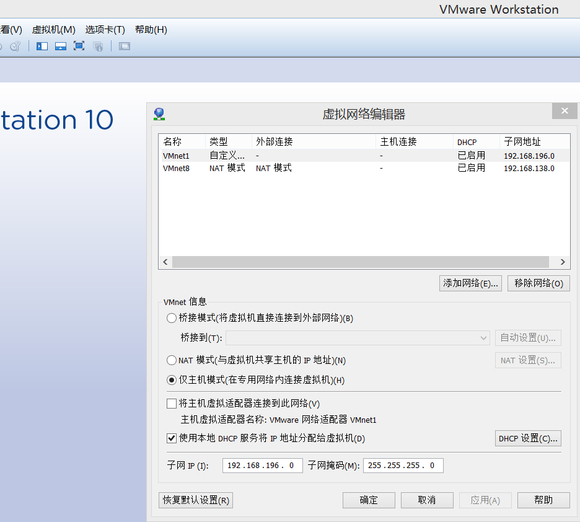The height and width of the screenshot is (522, 580).
Task: Click the 子网地址 column header
Action: pos(535,142)
